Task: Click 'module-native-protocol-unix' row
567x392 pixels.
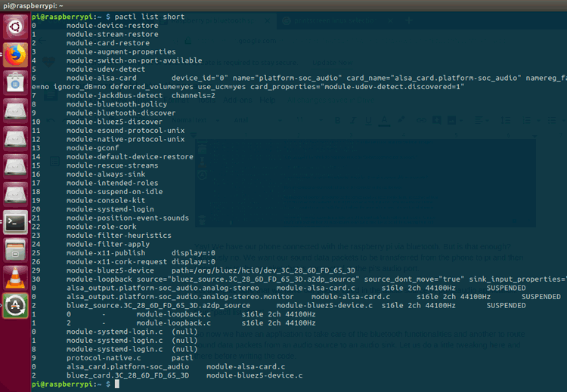Action: (x=125, y=139)
